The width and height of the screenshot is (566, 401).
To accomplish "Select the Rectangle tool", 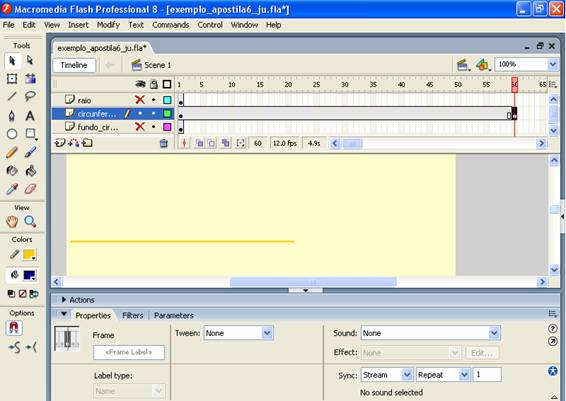I will click(x=31, y=134).
